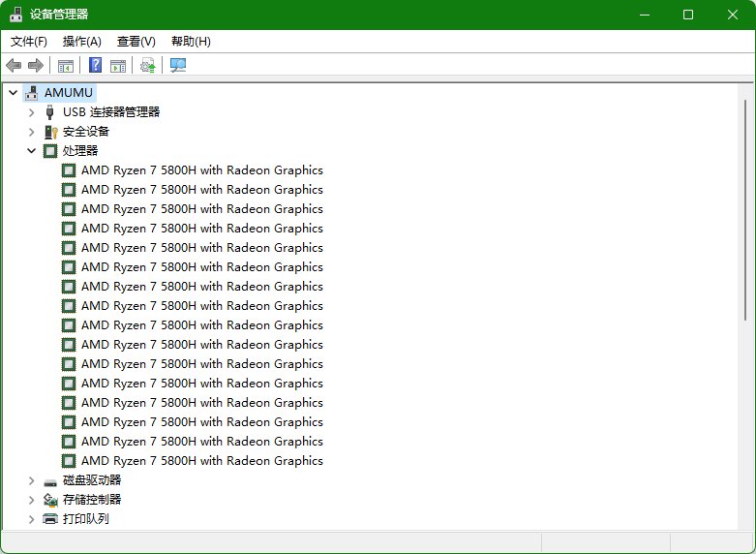Click the USB plug icon beside USB 连接器管理器
The height and width of the screenshot is (554, 756).
click(49, 112)
